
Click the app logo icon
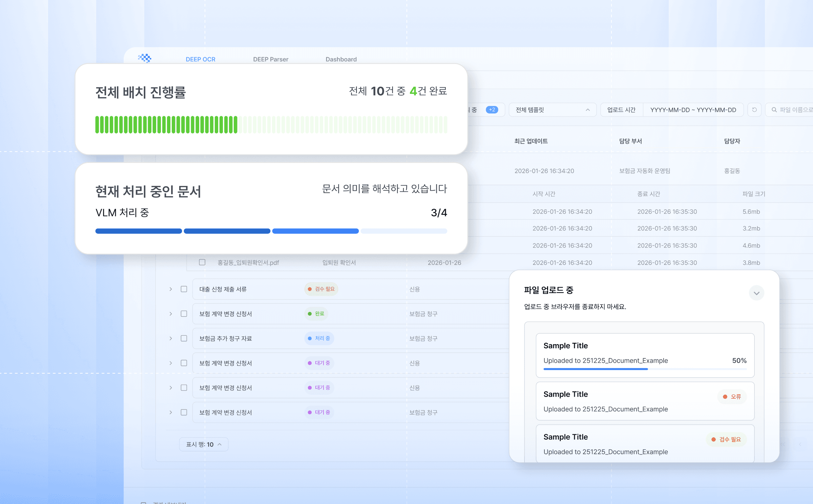pyautogui.click(x=145, y=58)
